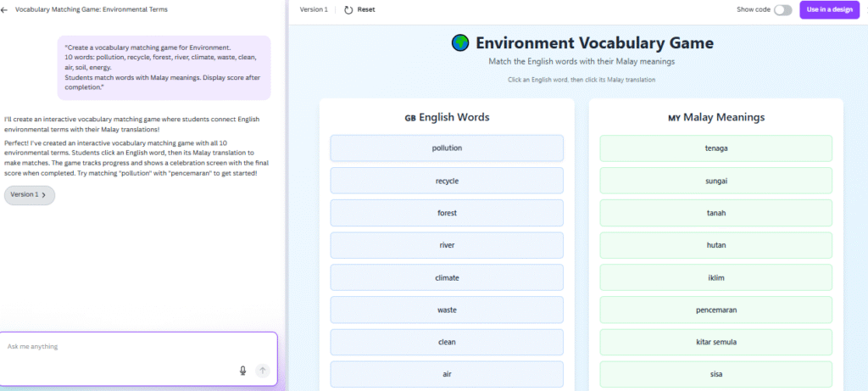Click the globe emoji in the game title

[x=460, y=43]
